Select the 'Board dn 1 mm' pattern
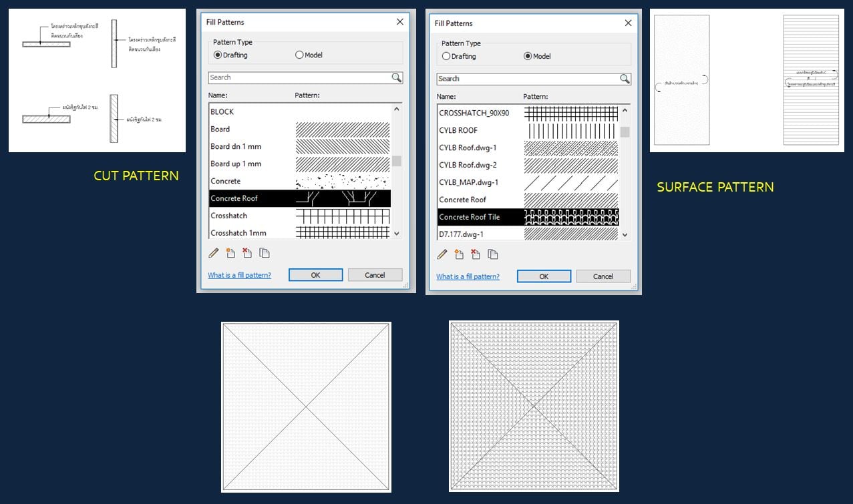 tap(300, 146)
